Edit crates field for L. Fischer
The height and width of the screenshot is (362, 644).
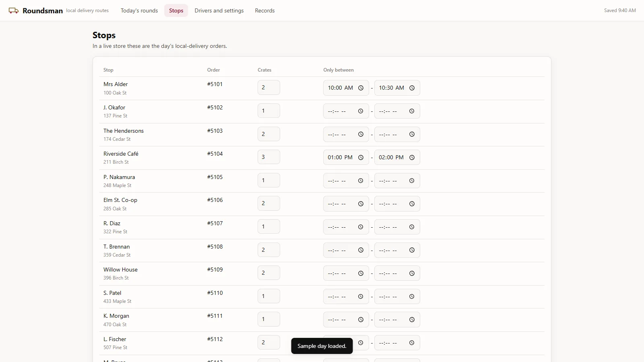[269, 343]
